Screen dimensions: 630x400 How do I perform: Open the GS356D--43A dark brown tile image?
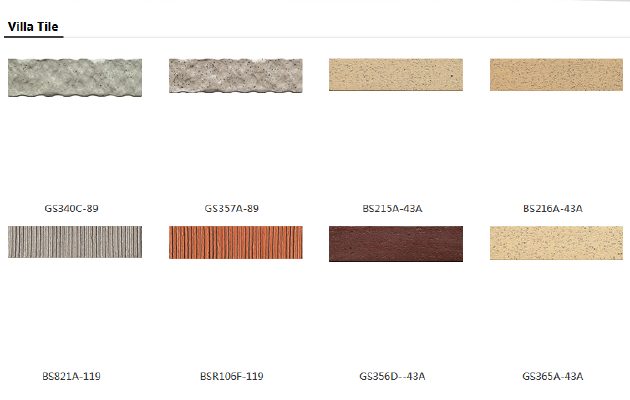click(x=396, y=244)
